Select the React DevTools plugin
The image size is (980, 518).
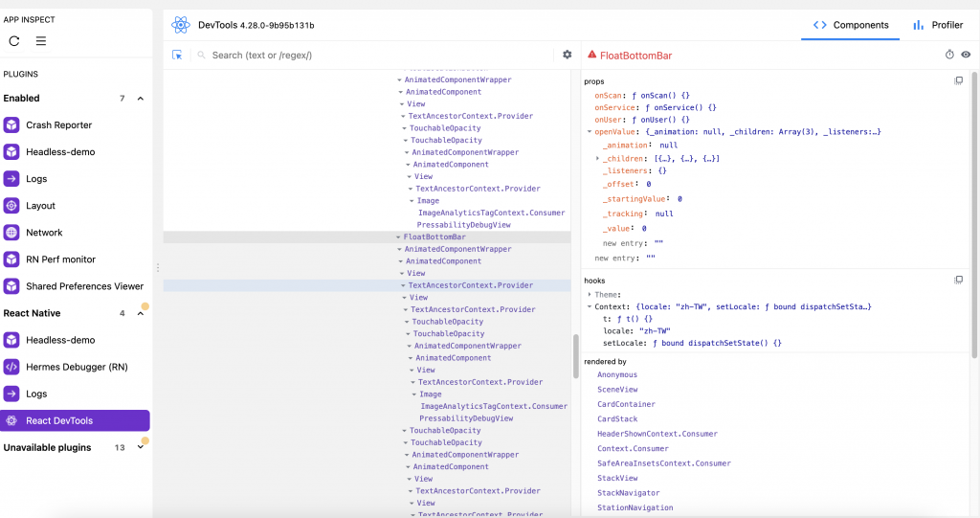coord(75,421)
